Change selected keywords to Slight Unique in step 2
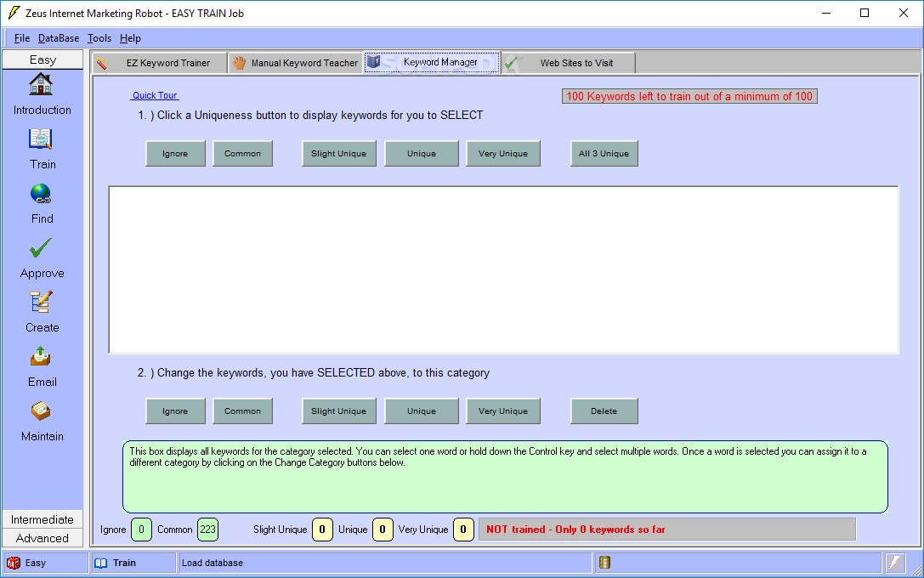This screenshot has height=578, width=924. (x=339, y=411)
